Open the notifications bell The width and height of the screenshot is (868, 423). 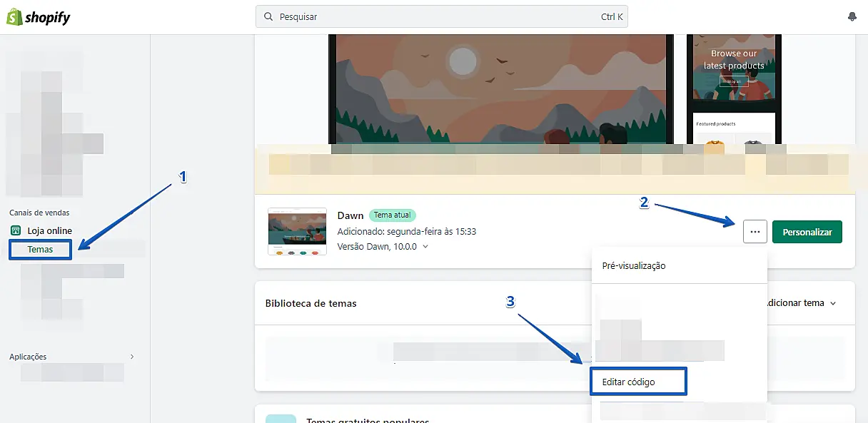click(x=852, y=17)
